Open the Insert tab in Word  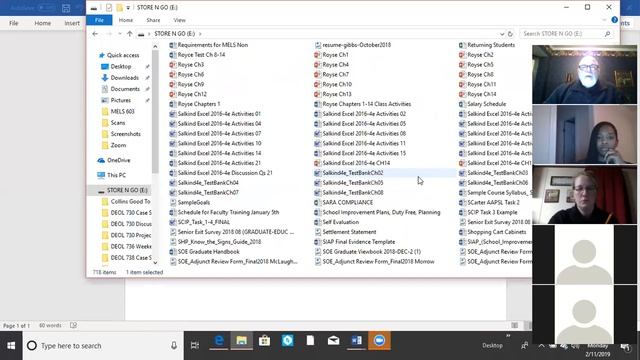[72, 23]
